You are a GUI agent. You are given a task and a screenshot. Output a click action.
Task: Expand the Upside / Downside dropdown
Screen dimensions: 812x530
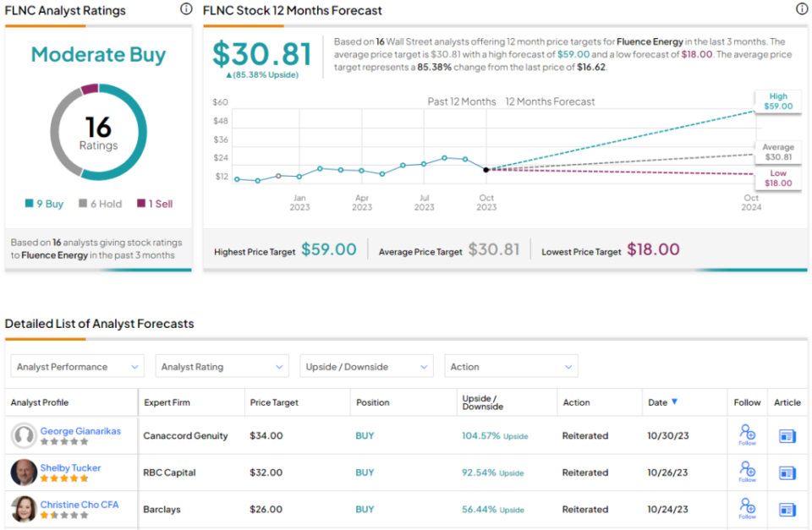tap(367, 367)
